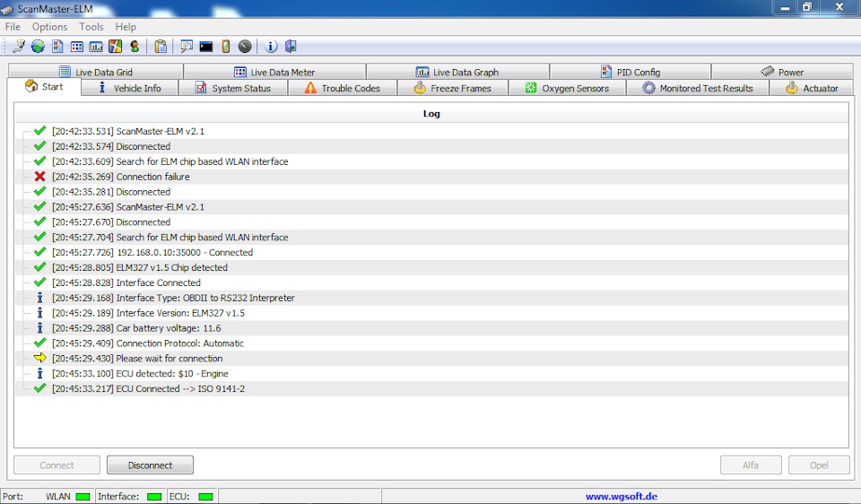The image size is (861, 504).
Task: Select 'Please wait for connection' log row
Action: (x=431, y=359)
